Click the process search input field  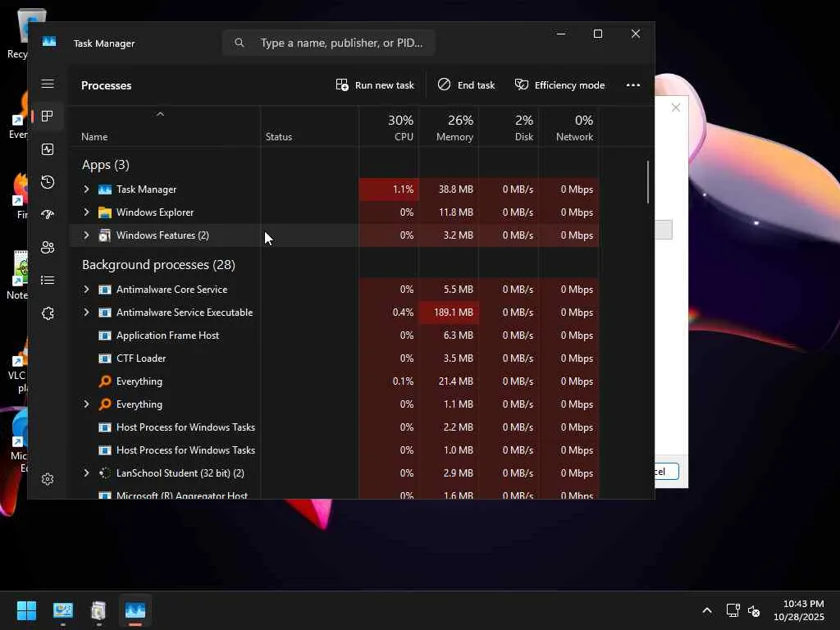tap(328, 43)
